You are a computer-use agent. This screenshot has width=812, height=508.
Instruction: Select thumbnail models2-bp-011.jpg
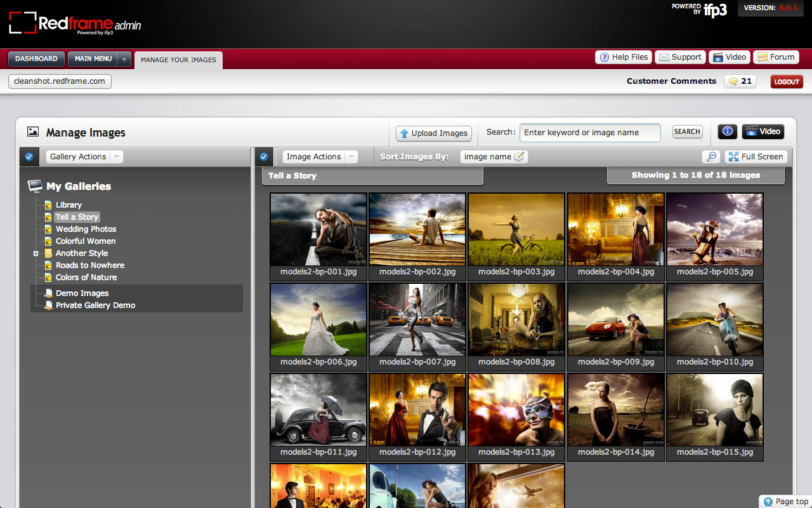318,410
